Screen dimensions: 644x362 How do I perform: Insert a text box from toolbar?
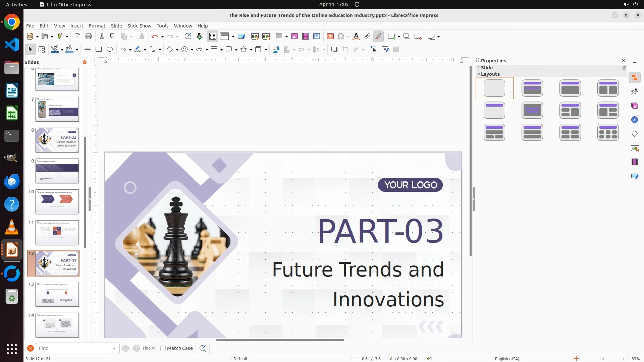(x=330, y=37)
